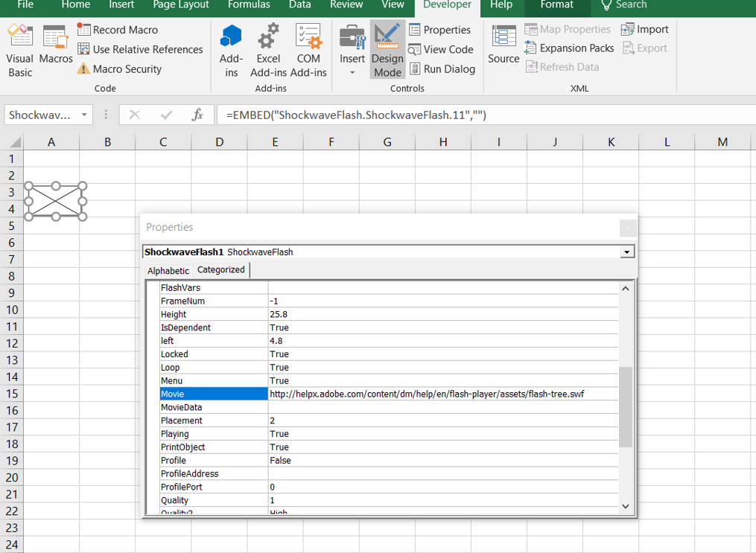
Task: Click the View Code button
Action: (441, 49)
